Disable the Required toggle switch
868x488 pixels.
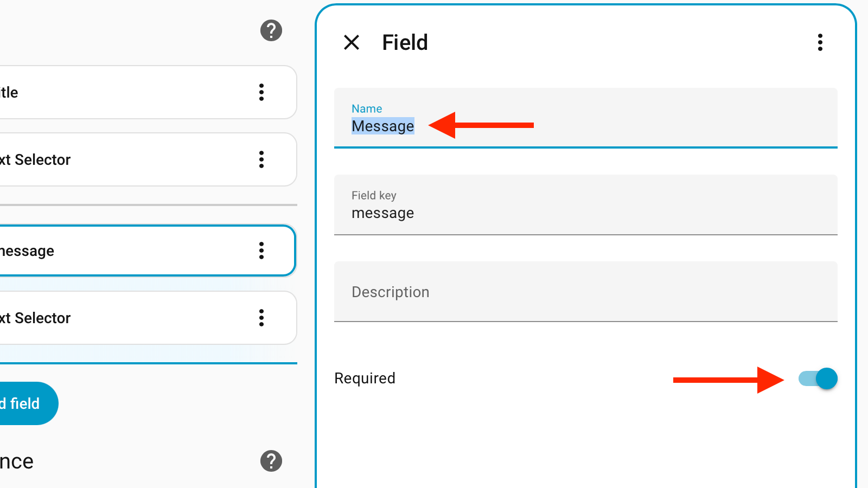pyautogui.click(x=818, y=378)
